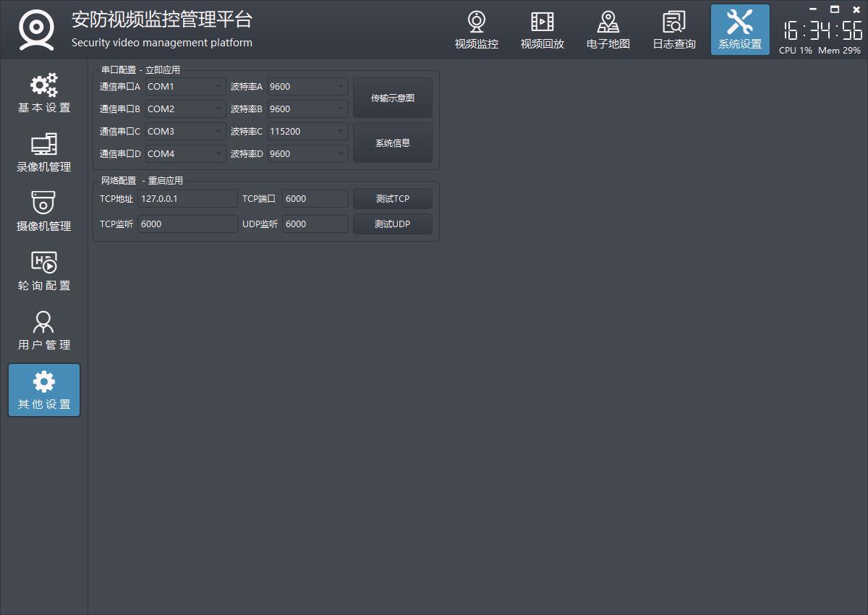This screenshot has height=615, width=868.
Task: Expand the 通信串口A COM1 dropdown
Action: (185, 87)
